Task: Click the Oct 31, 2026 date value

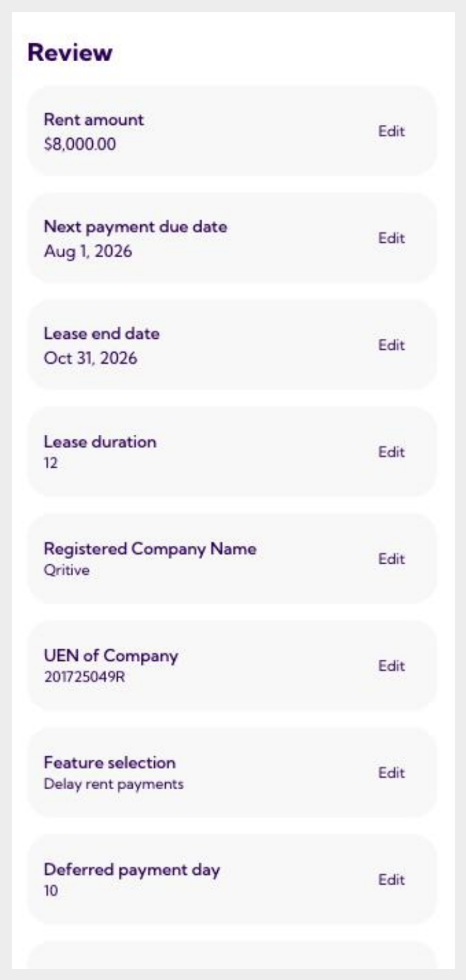Action: [x=90, y=357]
